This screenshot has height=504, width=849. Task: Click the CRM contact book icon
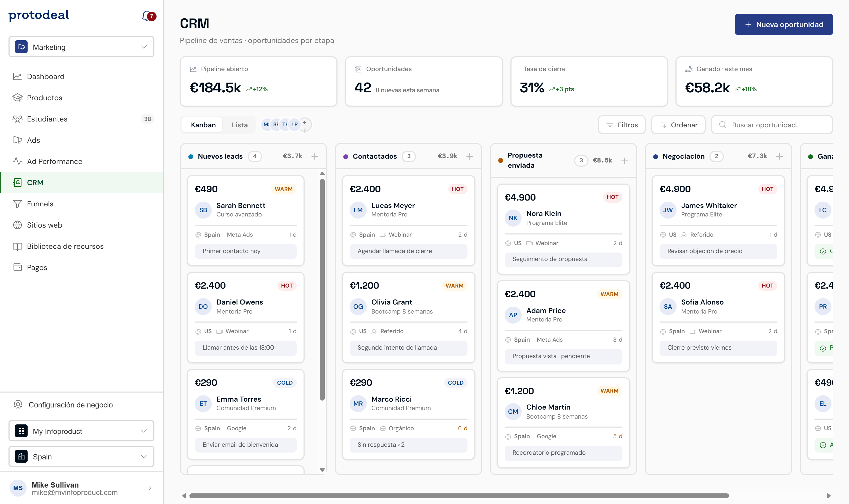click(x=17, y=183)
